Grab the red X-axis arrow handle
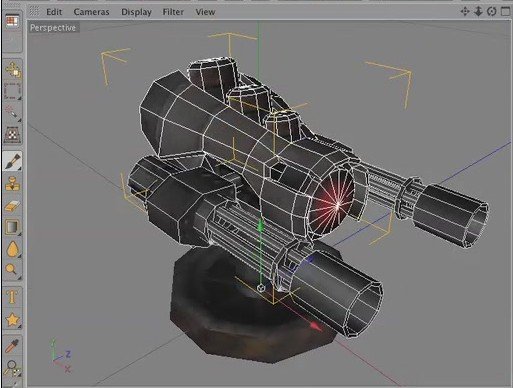 [x=316, y=326]
